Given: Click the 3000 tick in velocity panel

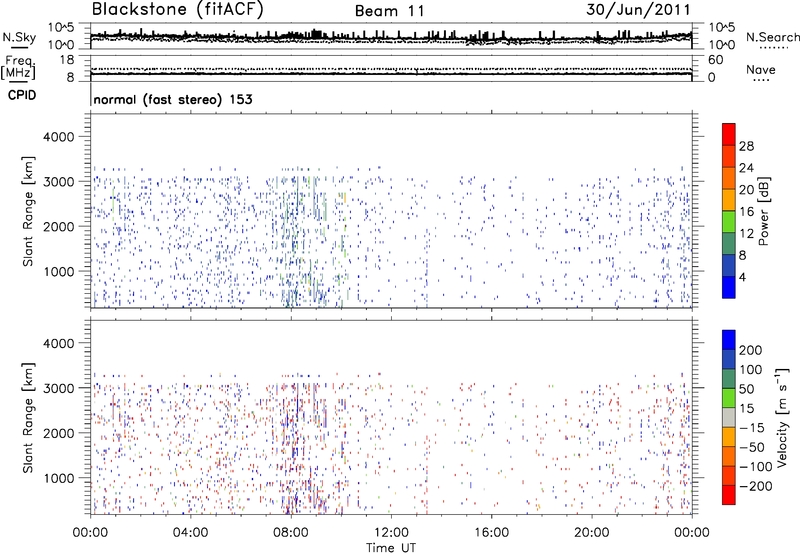Looking at the screenshot, I should 59,388.
